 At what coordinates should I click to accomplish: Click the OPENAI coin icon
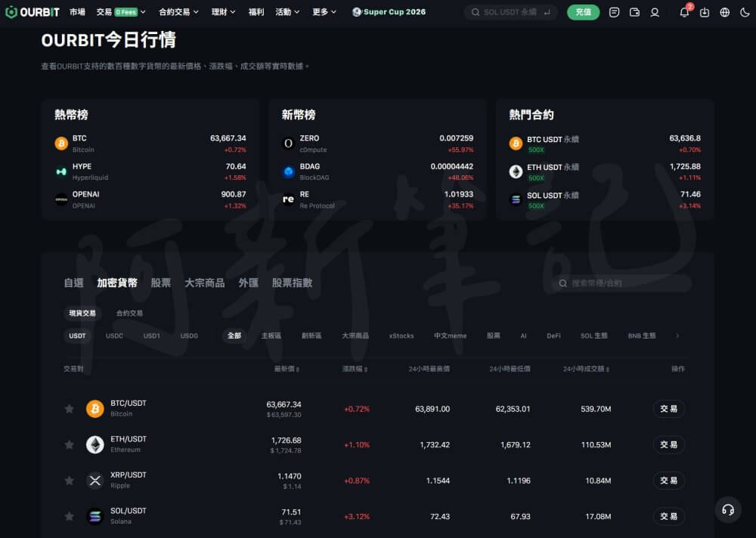click(x=61, y=199)
